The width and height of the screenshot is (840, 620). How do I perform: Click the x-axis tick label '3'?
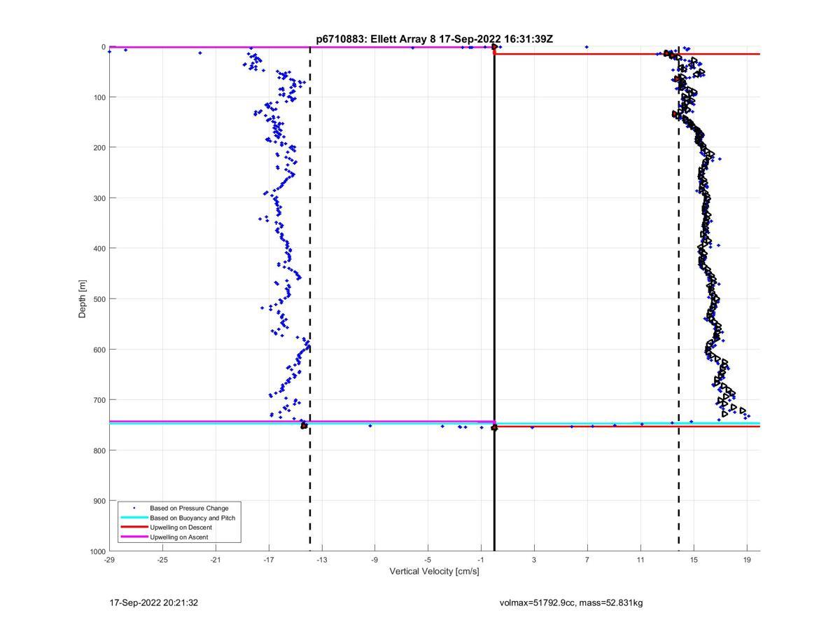coord(534,560)
